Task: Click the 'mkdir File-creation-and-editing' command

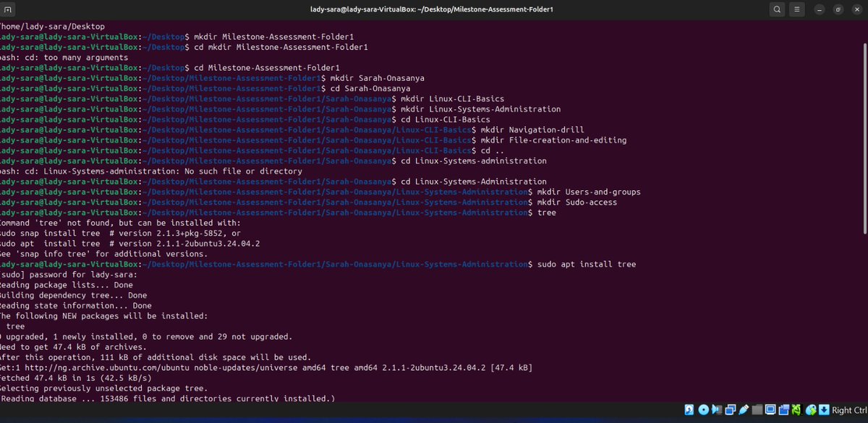Action: (553, 140)
